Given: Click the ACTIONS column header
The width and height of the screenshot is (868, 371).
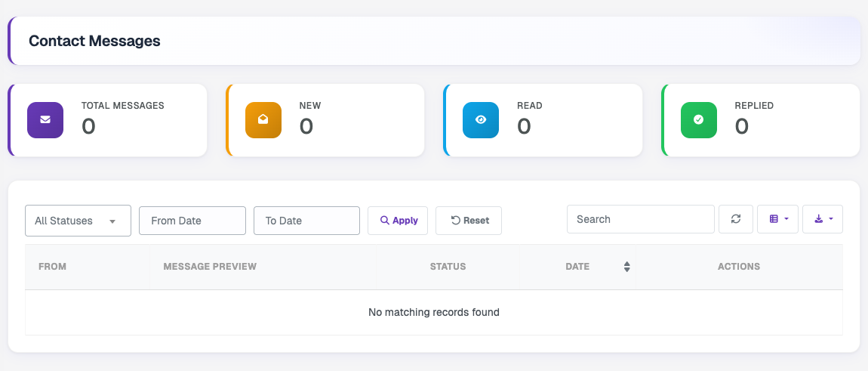Looking at the screenshot, I should 739,267.
